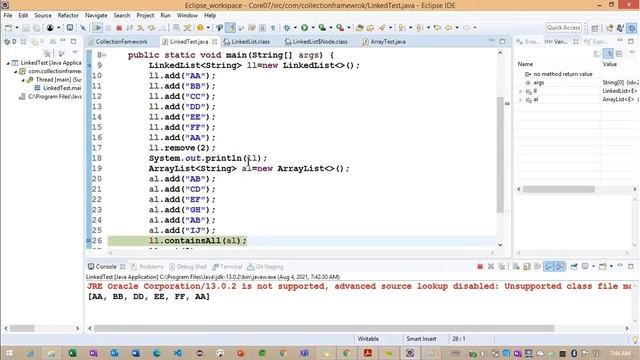Screen dimensions: 640x360
Task: Open the Run button dropdown arrow
Action: click(x=313, y=28)
